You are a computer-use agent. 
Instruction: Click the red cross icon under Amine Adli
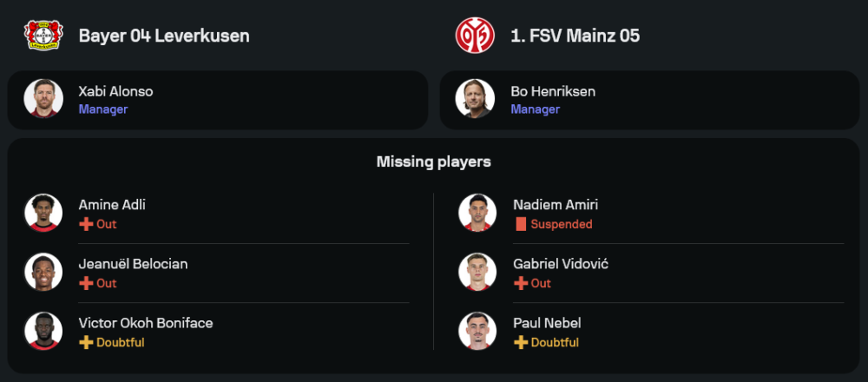86,224
